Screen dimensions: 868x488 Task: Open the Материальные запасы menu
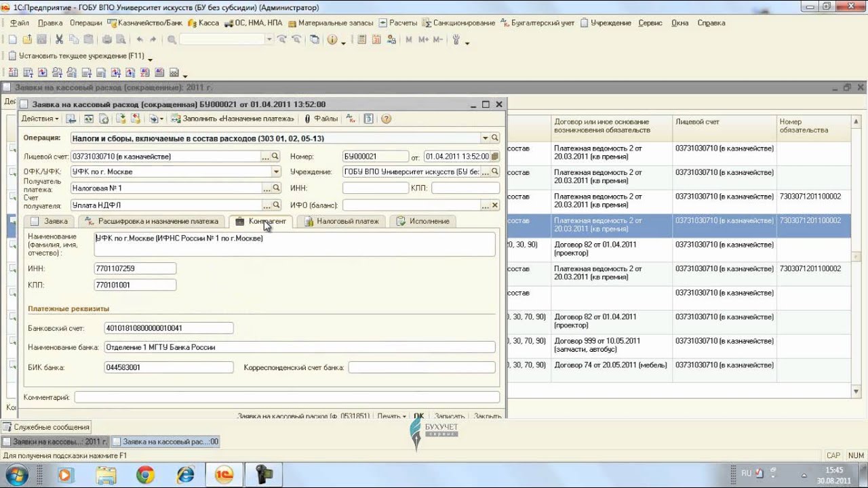coord(330,22)
